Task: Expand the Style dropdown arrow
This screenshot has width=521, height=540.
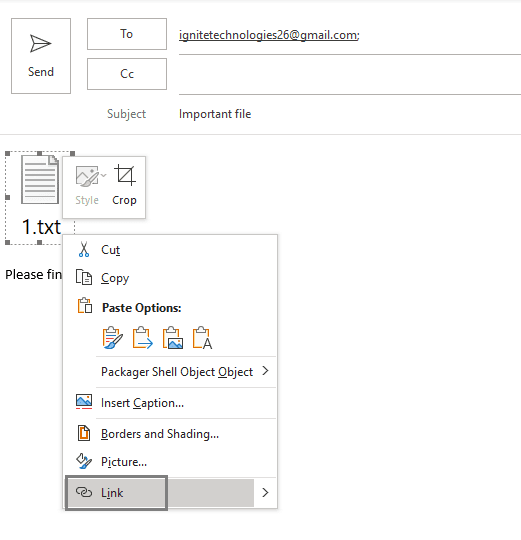Action: [x=104, y=176]
